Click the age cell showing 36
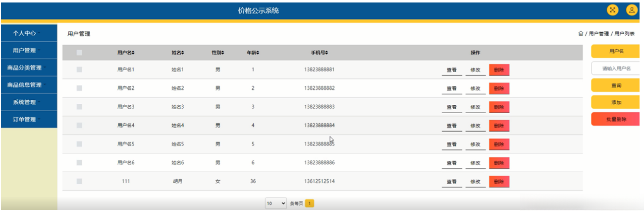644x211 pixels. coord(253,182)
